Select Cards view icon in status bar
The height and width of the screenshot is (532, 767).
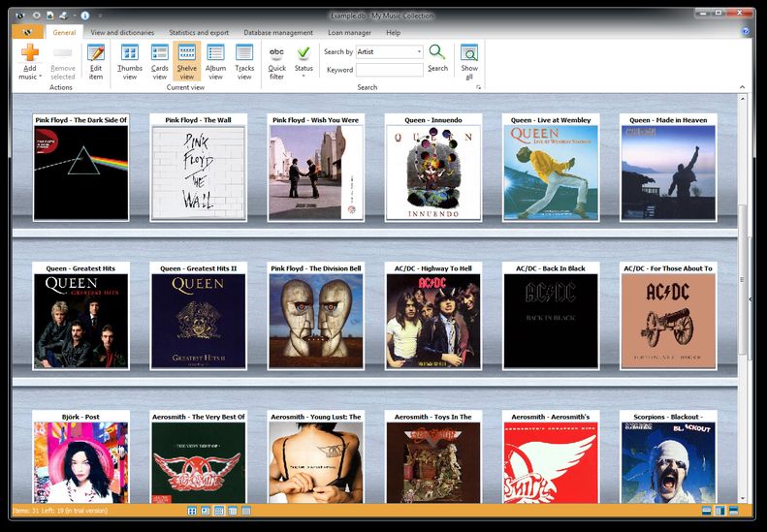206,511
